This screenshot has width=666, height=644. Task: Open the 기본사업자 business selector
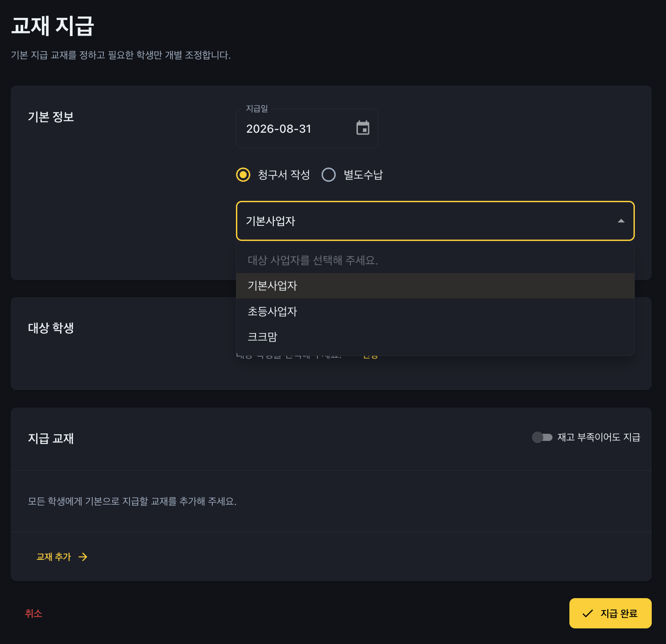point(435,221)
